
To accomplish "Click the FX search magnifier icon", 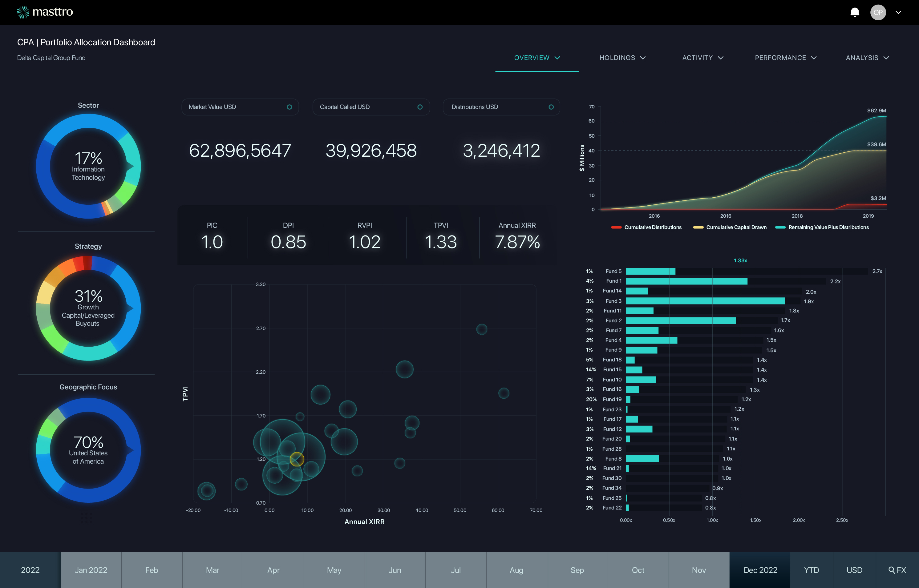I will tap(892, 570).
